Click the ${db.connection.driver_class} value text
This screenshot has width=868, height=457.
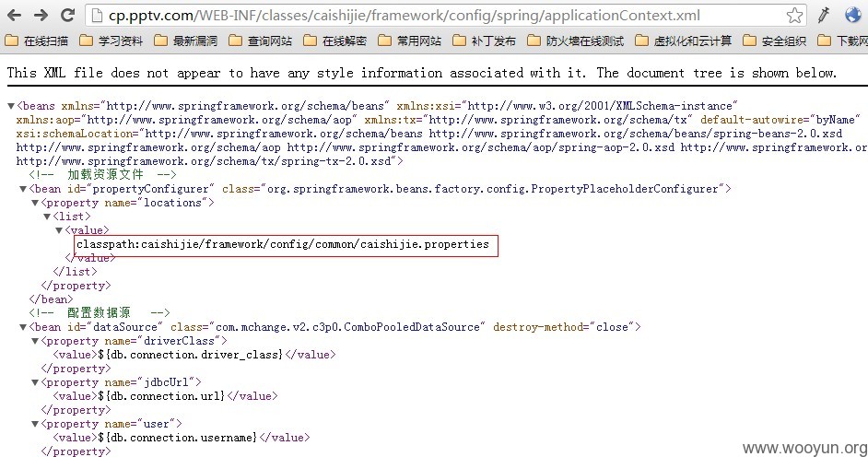(x=191, y=355)
